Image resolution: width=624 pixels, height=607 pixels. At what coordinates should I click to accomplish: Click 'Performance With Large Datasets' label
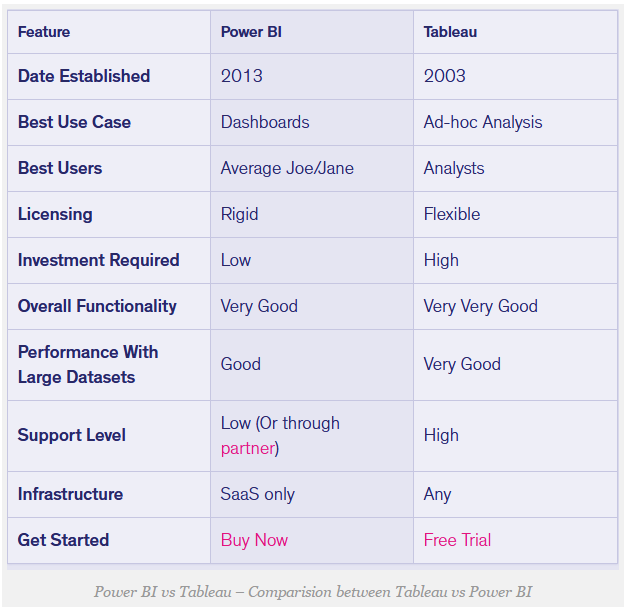pyautogui.click(x=88, y=364)
